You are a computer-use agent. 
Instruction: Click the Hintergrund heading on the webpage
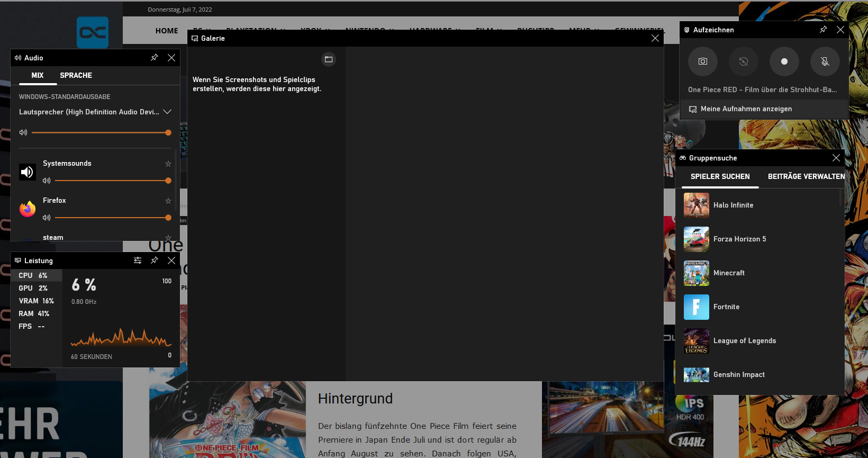click(355, 399)
